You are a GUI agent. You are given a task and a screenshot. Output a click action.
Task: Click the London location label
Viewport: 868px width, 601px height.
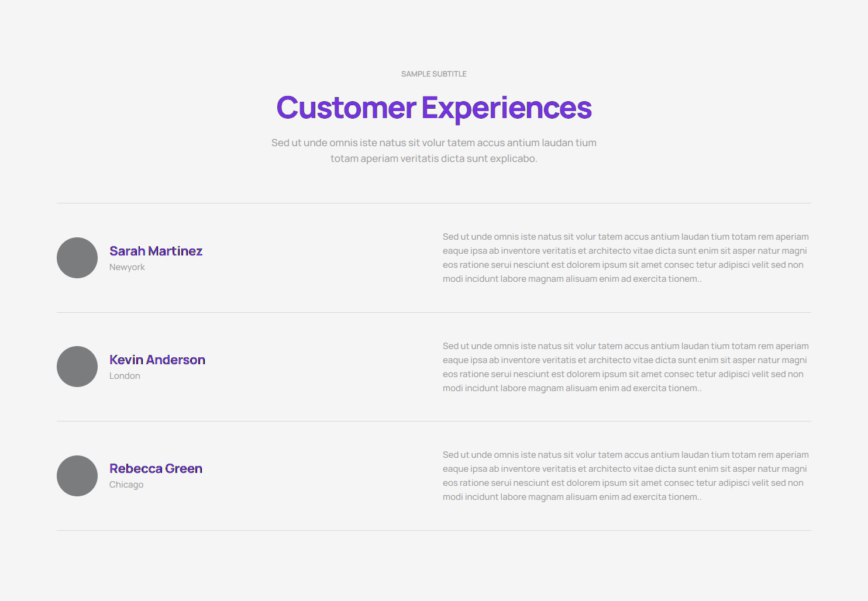125,376
